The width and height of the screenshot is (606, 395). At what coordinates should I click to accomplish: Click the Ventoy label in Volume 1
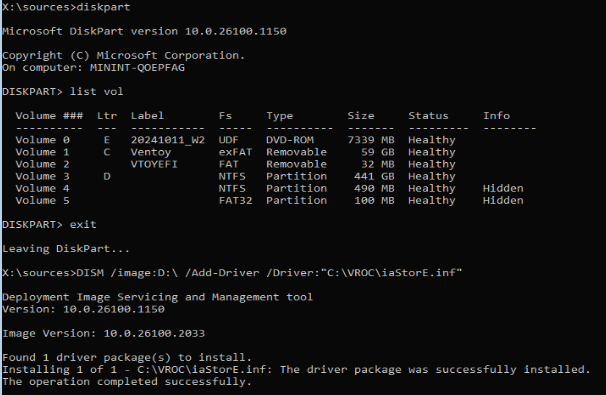tap(151, 152)
